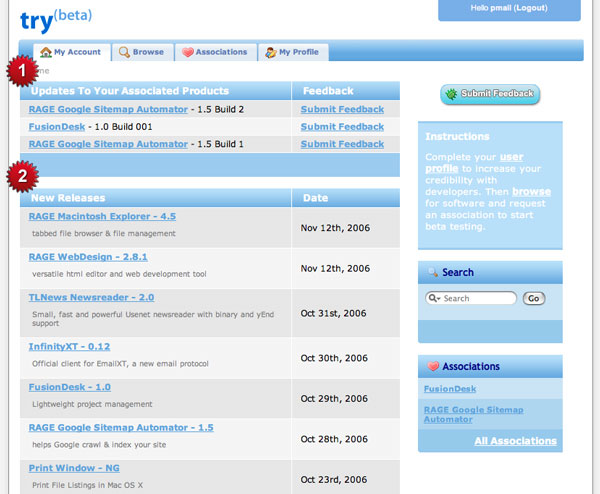
Task: Open FusionDesk 1.0 Build 001 update link
Action: tap(57, 127)
